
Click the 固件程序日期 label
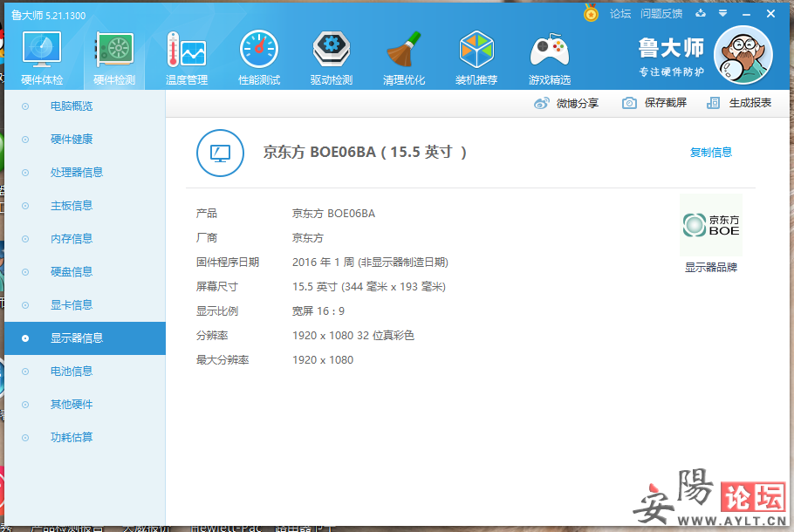pyautogui.click(x=228, y=263)
